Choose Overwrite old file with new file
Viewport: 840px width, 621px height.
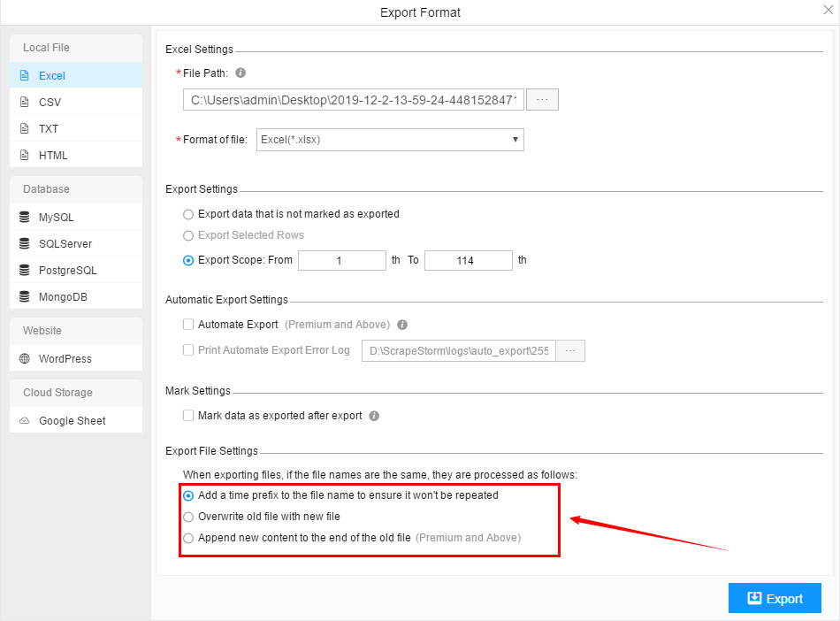coord(187,517)
